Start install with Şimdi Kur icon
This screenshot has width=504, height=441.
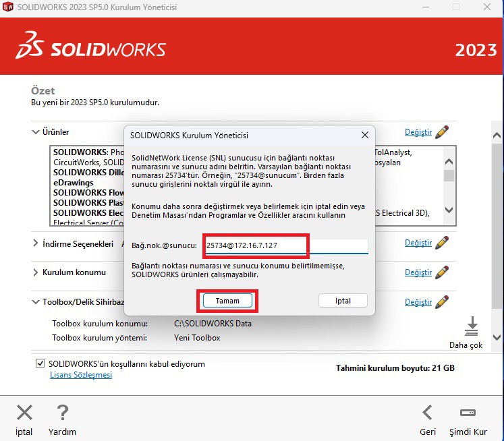[x=468, y=413]
